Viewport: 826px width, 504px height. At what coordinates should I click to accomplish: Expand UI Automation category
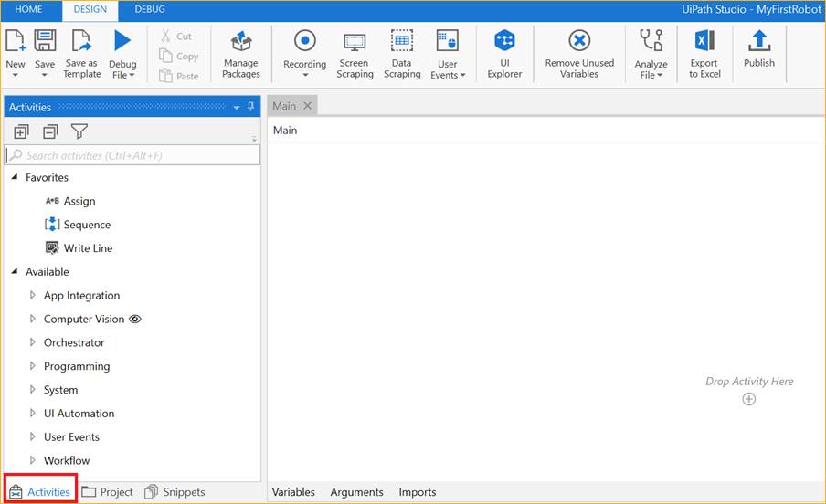click(33, 414)
